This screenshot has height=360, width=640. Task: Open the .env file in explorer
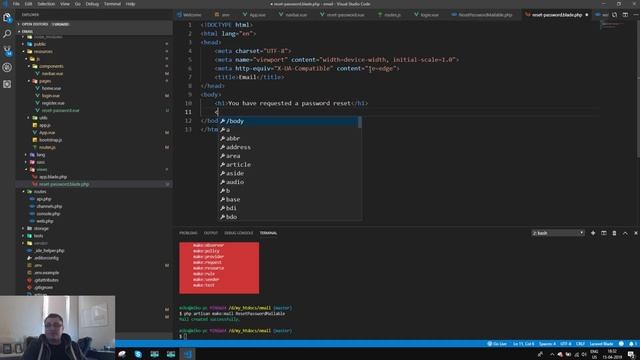click(x=38, y=265)
